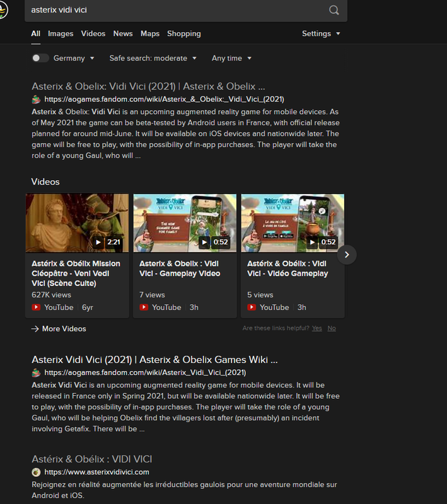Screen dimensions: 447x504
Task: Open the Vidéo Gameplay thumbnail with 5 views
Action: [x=293, y=223]
